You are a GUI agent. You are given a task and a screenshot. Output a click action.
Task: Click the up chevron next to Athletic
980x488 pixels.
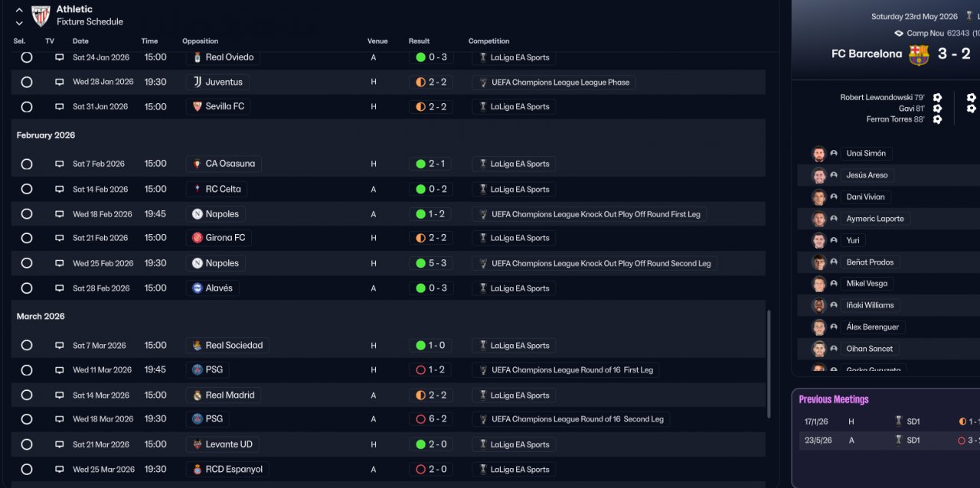click(19, 10)
